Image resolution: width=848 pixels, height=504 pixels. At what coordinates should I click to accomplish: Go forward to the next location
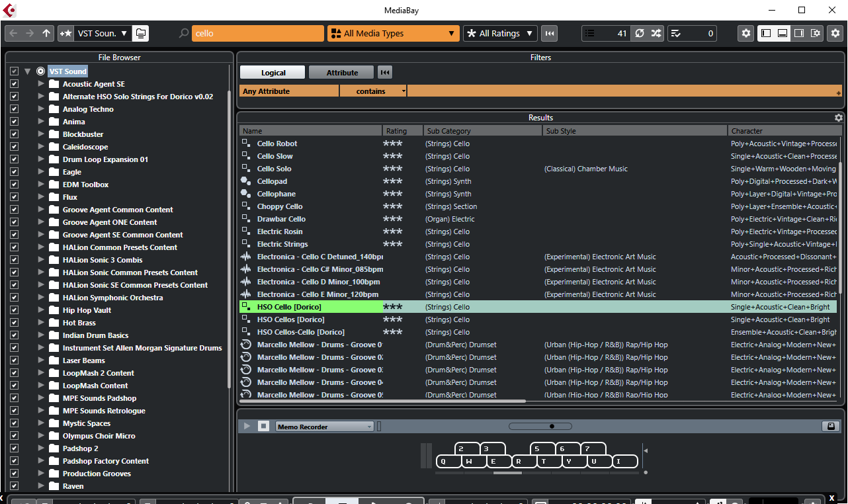click(x=30, y=33)
